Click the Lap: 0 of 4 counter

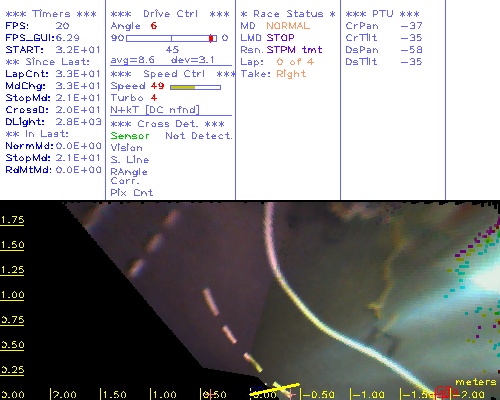[x=277, y=62]
